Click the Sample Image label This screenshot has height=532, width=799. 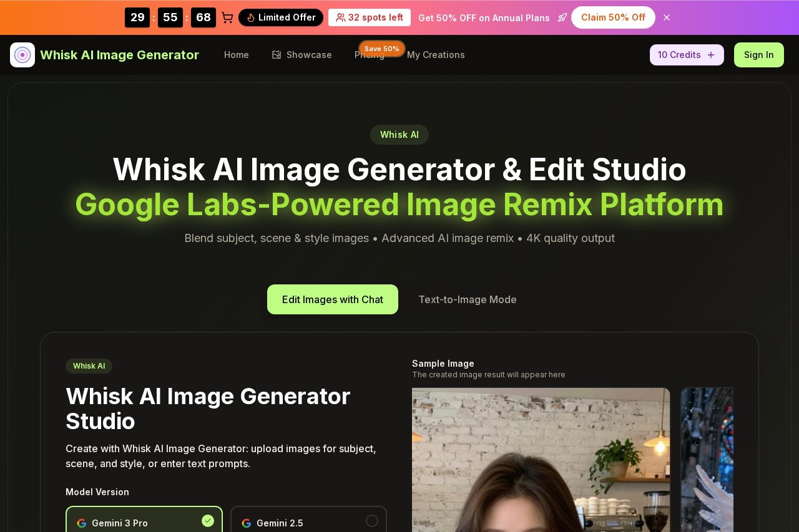[443, 364]
